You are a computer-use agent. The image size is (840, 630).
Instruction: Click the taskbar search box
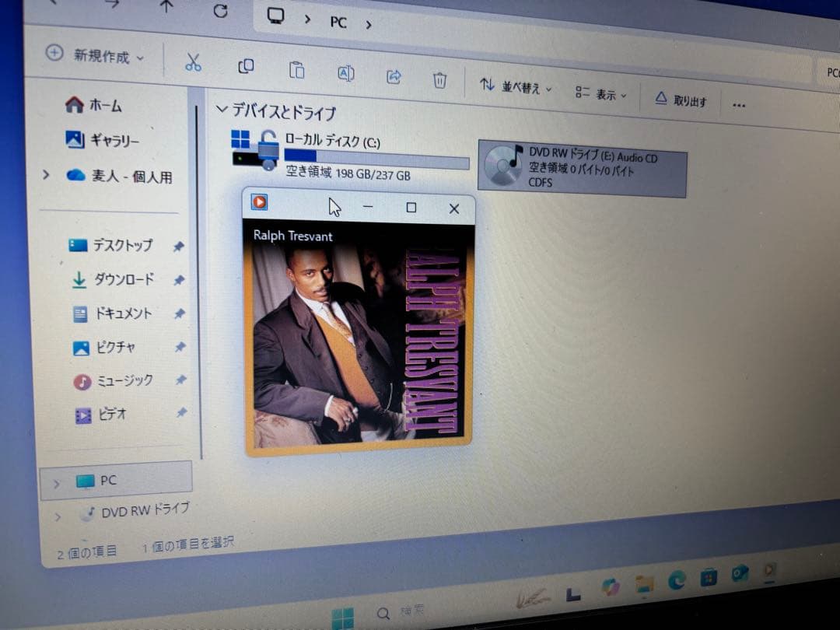(x=401, y=612)
